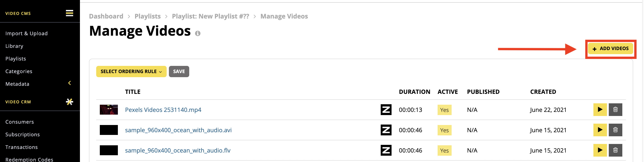Screen dimensions: 644x162
Task: Play sample_960x400_ocean_with_audio.avi video
Action: [600, 130]
